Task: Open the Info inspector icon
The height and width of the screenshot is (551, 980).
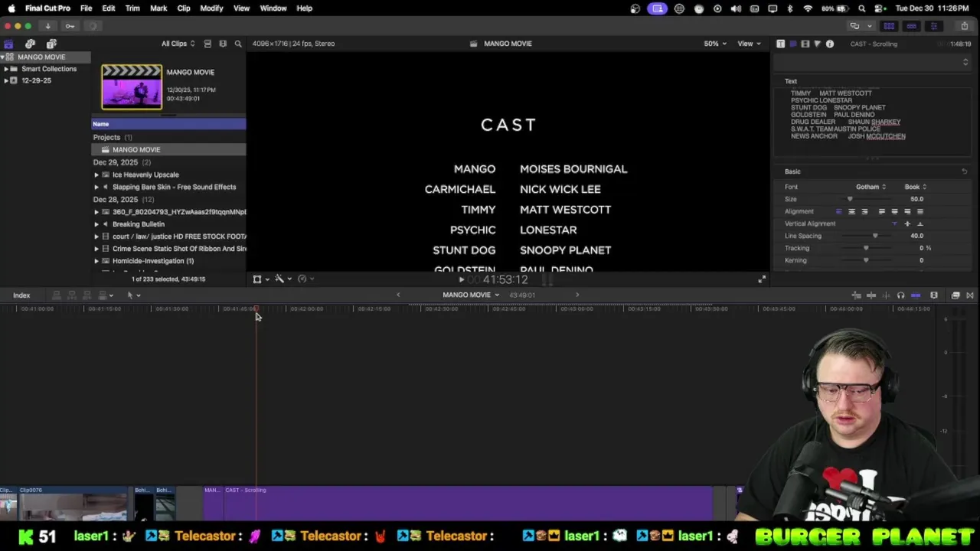Action: [829, 44]
